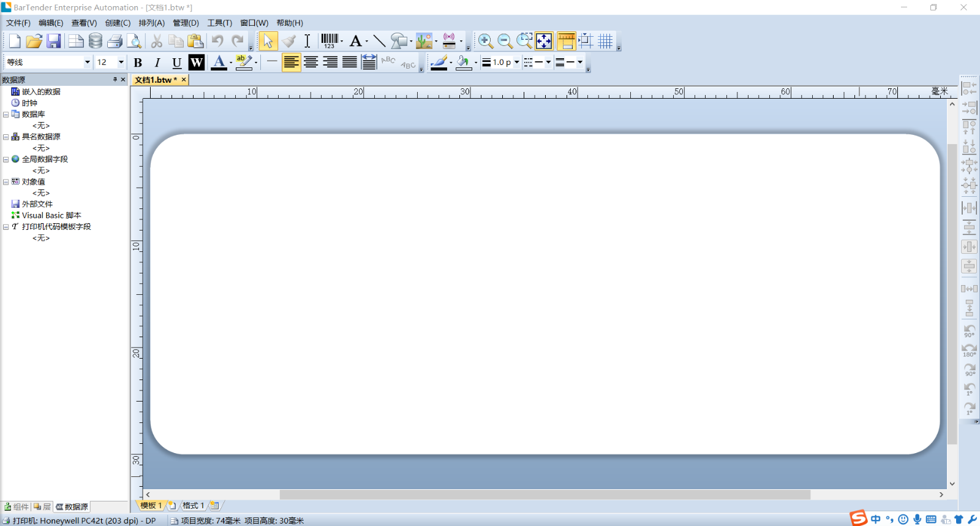Switch to the 组件 panel tab
Screen dimensions: 980x526
pyautogui.click(x=17, y=507)
